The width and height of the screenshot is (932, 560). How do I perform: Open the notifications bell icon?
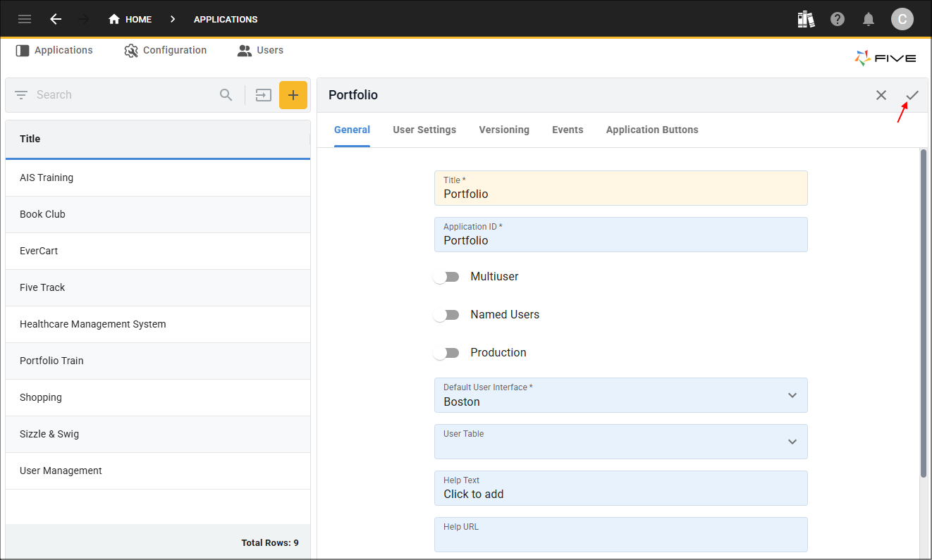click(869, 19)
